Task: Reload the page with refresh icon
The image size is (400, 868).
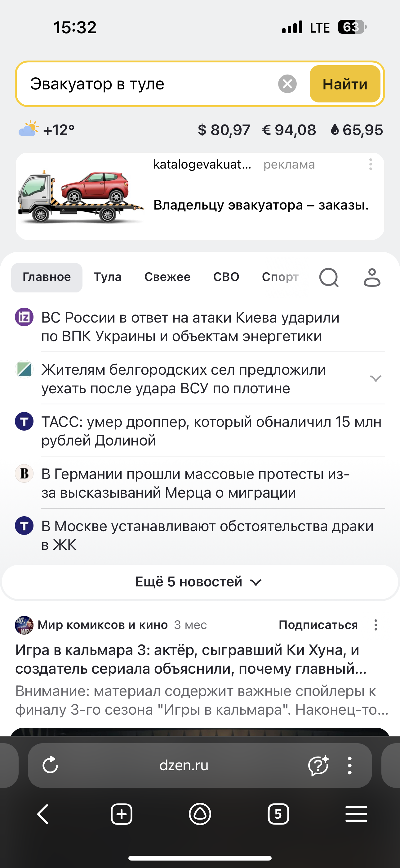Action: click(51, 765)
